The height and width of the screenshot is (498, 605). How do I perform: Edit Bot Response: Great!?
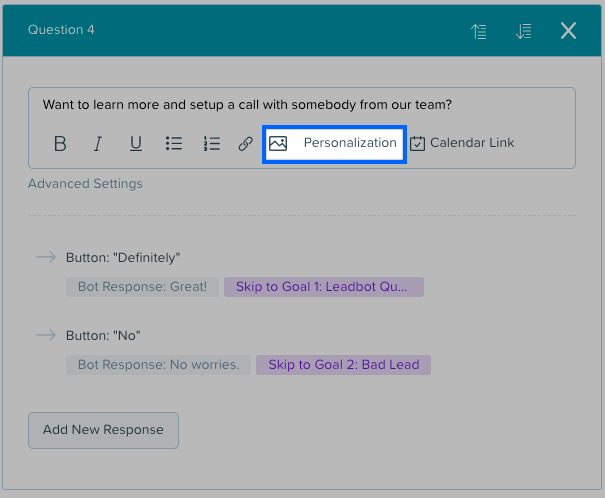(142, 287)
